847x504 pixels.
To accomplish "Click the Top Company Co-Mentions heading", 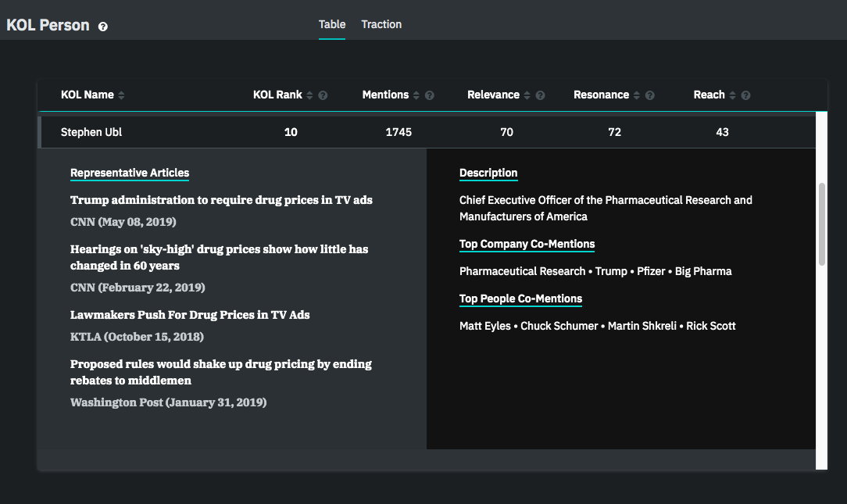I will pyautogui.click(x=527, y=244).
